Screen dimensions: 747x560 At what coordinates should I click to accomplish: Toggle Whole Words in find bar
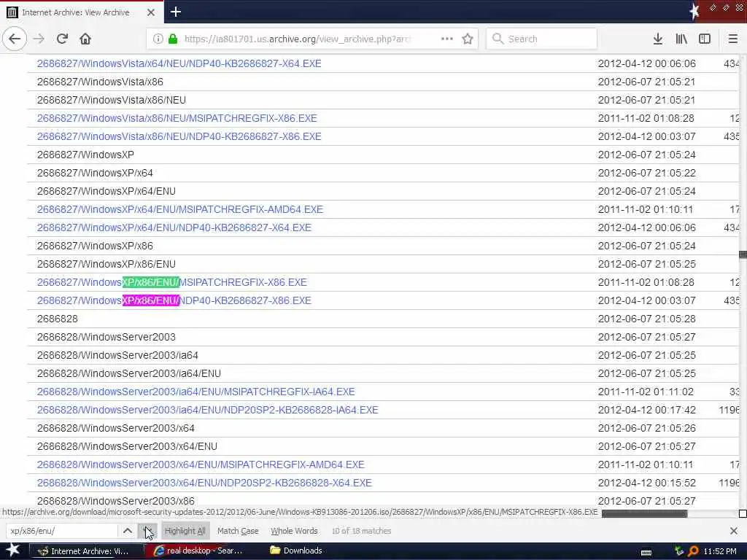[294, 531]
